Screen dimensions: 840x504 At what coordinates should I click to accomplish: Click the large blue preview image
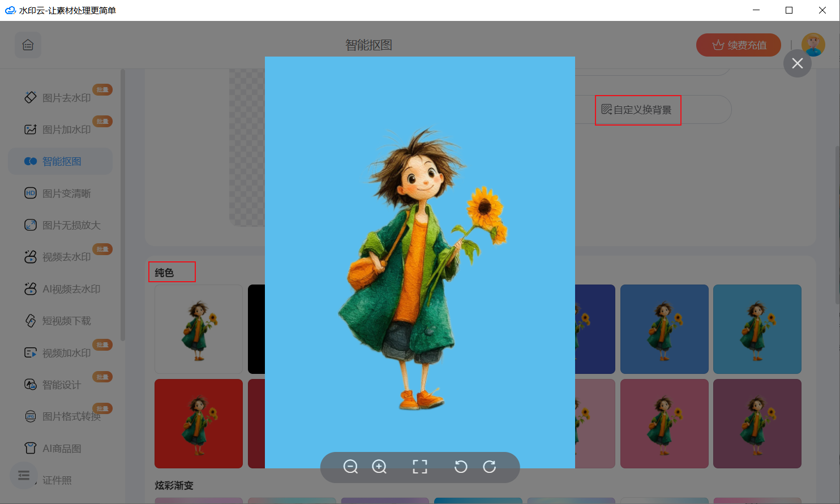420,262
